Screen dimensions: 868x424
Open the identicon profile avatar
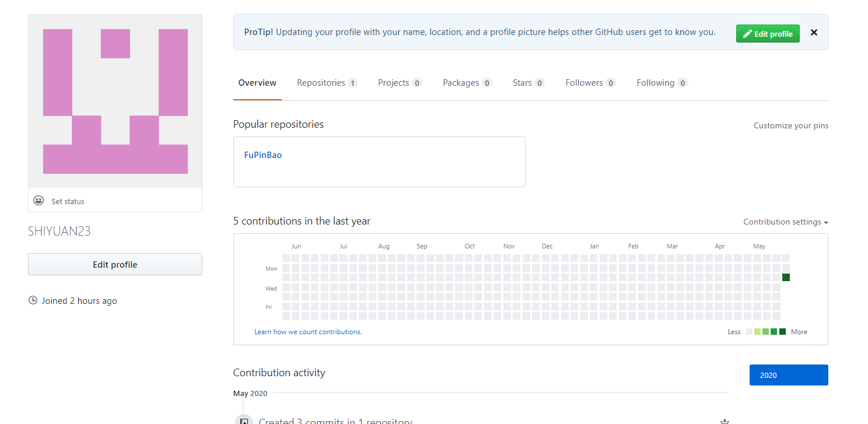[x=115, y=101]
